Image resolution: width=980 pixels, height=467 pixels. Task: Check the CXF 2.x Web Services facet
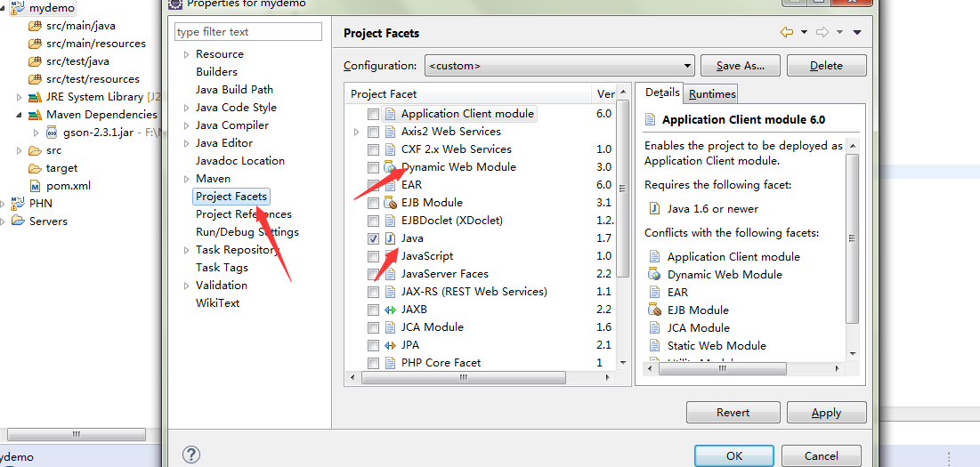pyautogui.click(x=373, y=149)
